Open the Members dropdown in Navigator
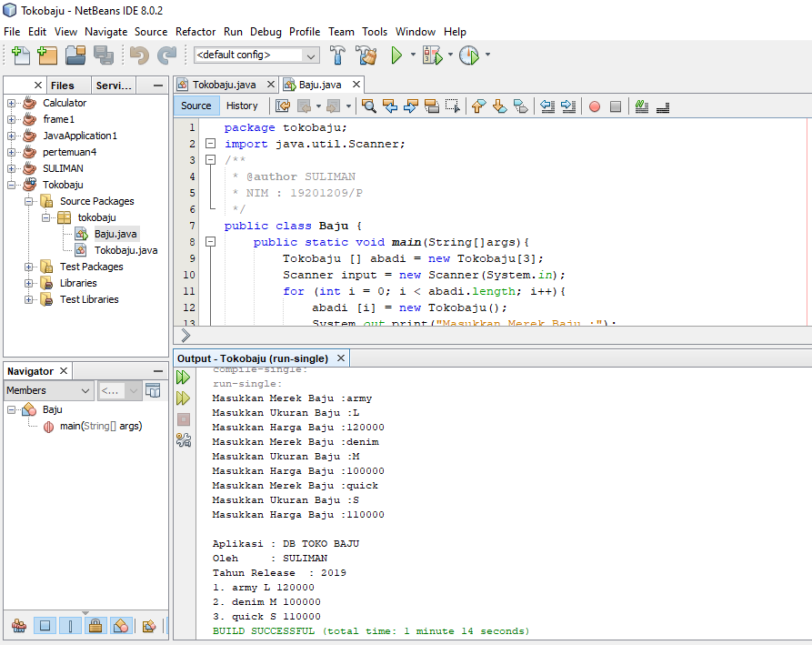This screenshot has width=812, height=645. 48,391
